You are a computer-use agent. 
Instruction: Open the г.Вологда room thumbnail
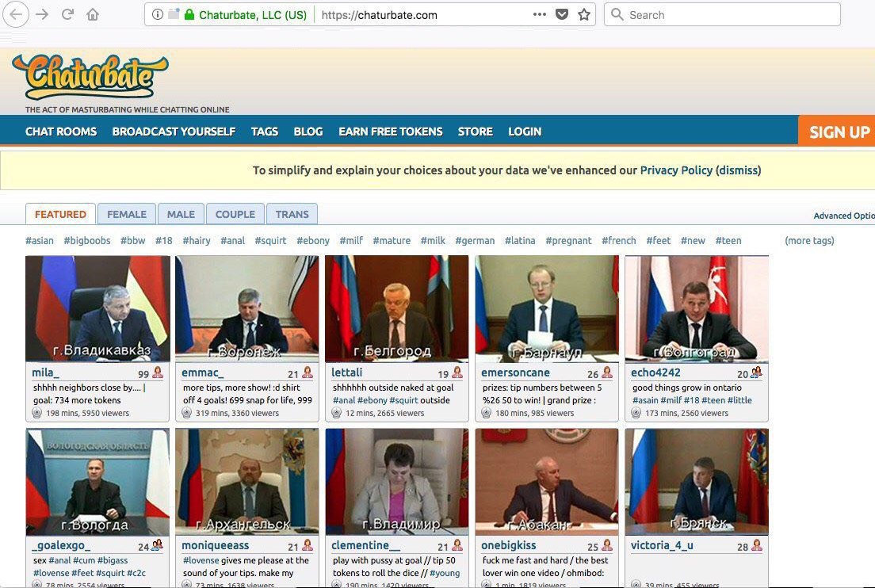[x=97, y=482]
